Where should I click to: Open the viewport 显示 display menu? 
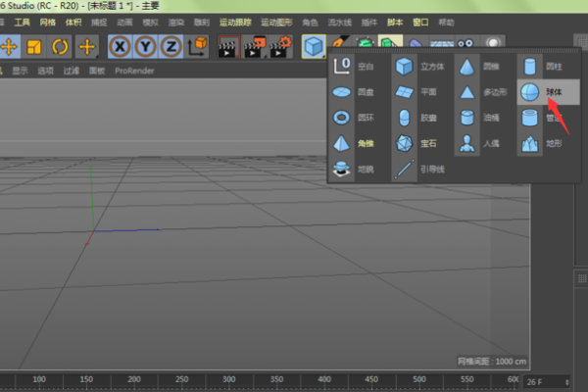tap(20, 71)
